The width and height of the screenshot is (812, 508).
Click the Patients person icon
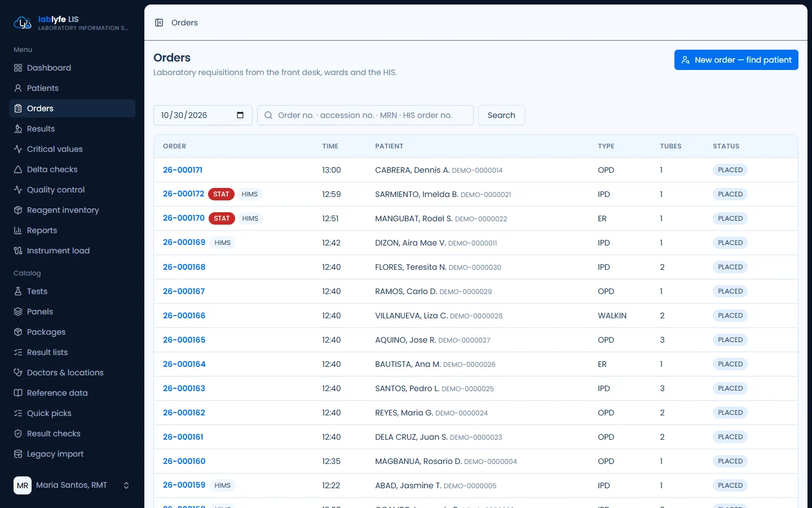point(18,88)
